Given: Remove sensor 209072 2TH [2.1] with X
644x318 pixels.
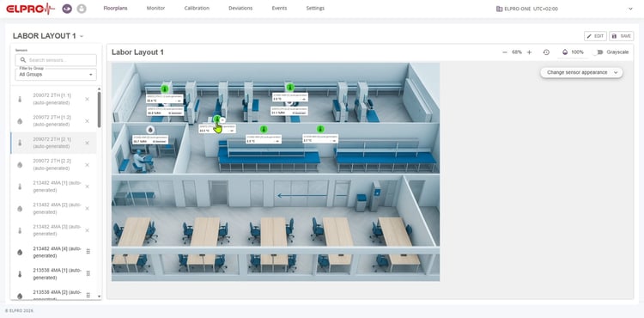Looking at the screenshot, I should point(87,143).
